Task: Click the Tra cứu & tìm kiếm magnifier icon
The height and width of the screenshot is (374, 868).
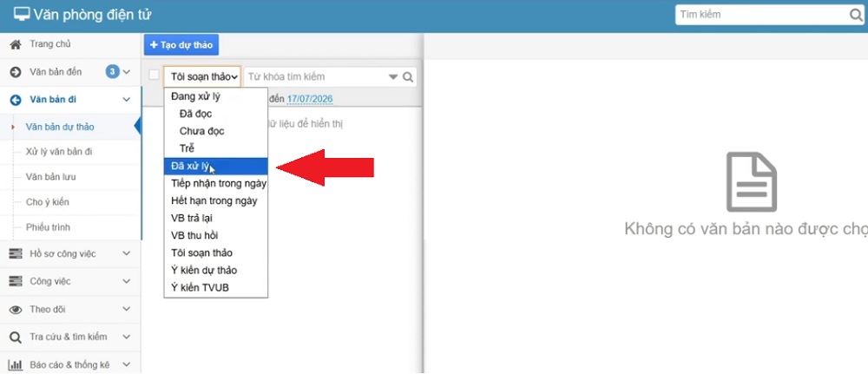Action: coord(16,337)
